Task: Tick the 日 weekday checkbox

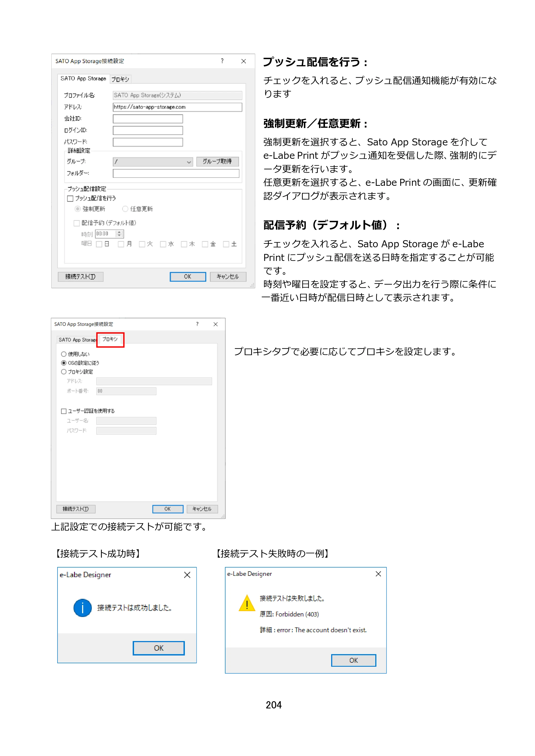Action: tap(99, 244)
